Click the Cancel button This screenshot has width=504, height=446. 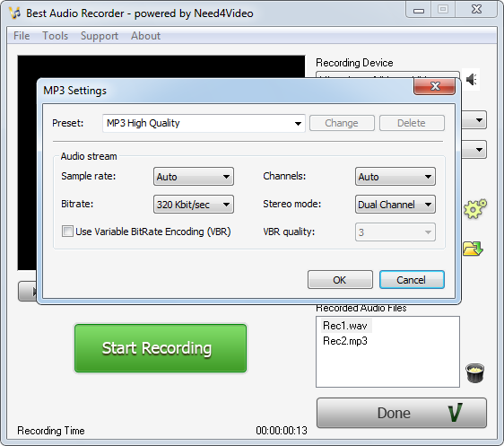pyautogui.click(x=412, y=280)
